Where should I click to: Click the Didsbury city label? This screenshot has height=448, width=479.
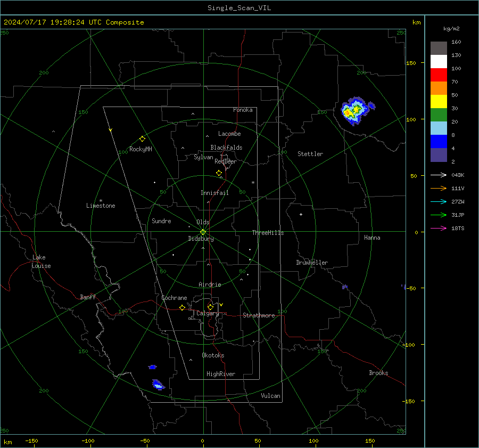tap(201, 239)
